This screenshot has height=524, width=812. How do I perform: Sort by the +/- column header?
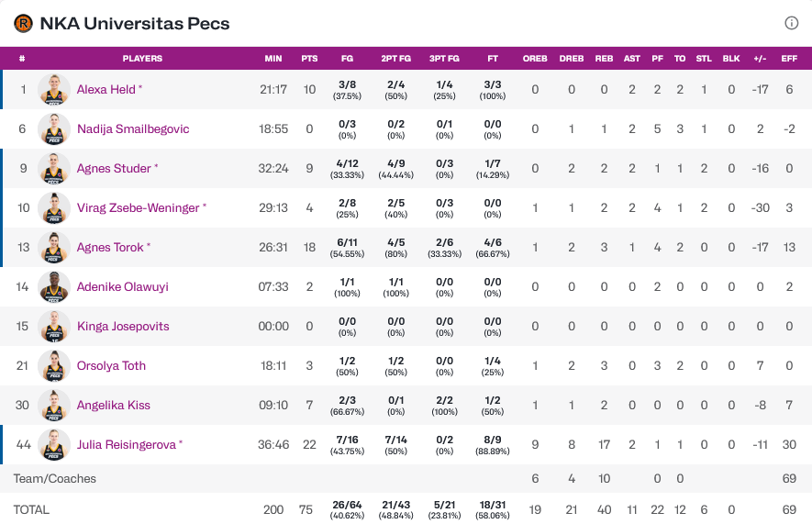pyautogui.click(x=760, y=59)
